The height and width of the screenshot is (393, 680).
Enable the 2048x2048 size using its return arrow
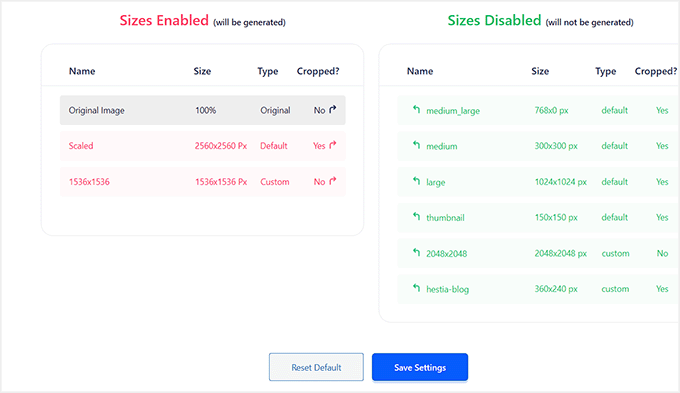coord(416,252)
